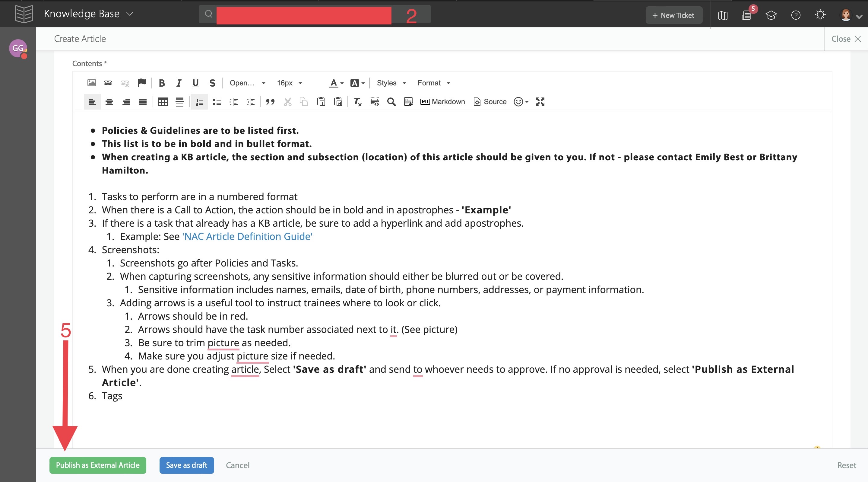Click the lightbulb icon

[x=820, y=15]
